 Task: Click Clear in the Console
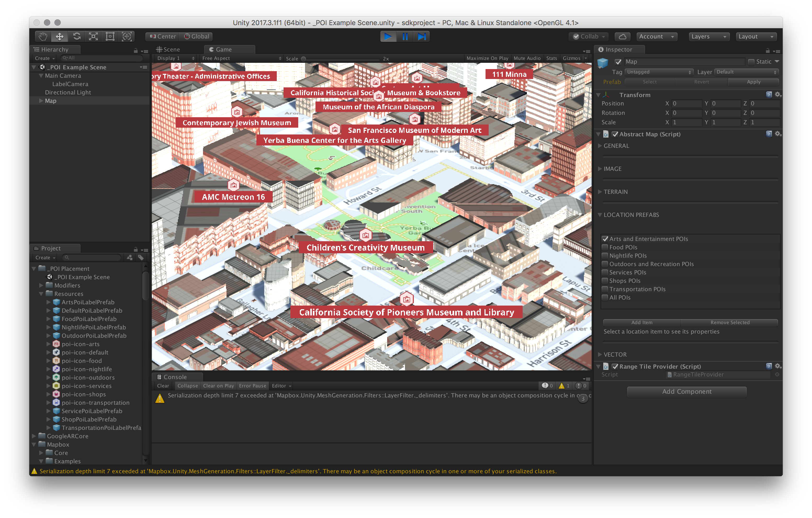(x=163, y=386)
